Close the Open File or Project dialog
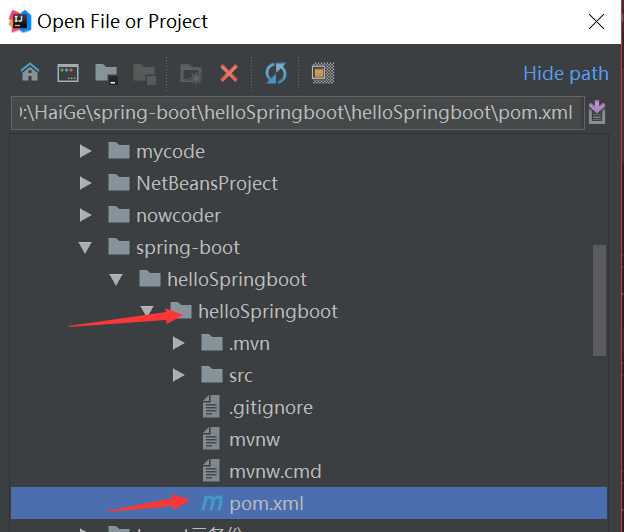The image size is (624, 532). tap(596, 21)
